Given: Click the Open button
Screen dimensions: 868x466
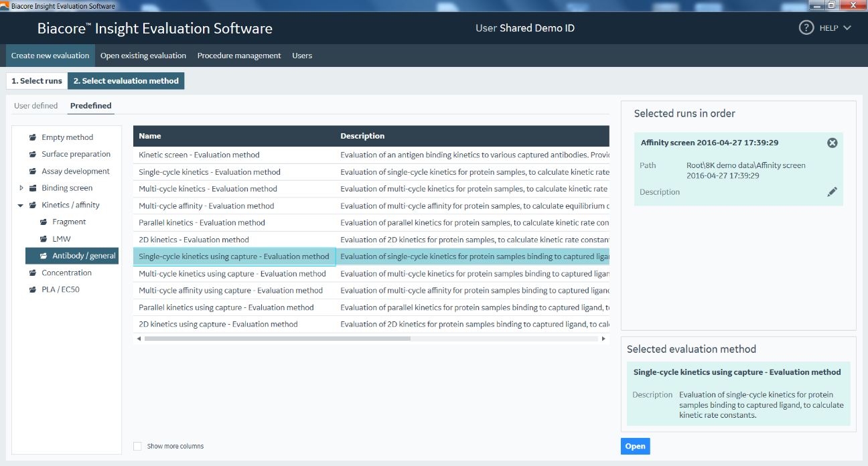Looking at the screenshot, I should (x=635, y=447).
